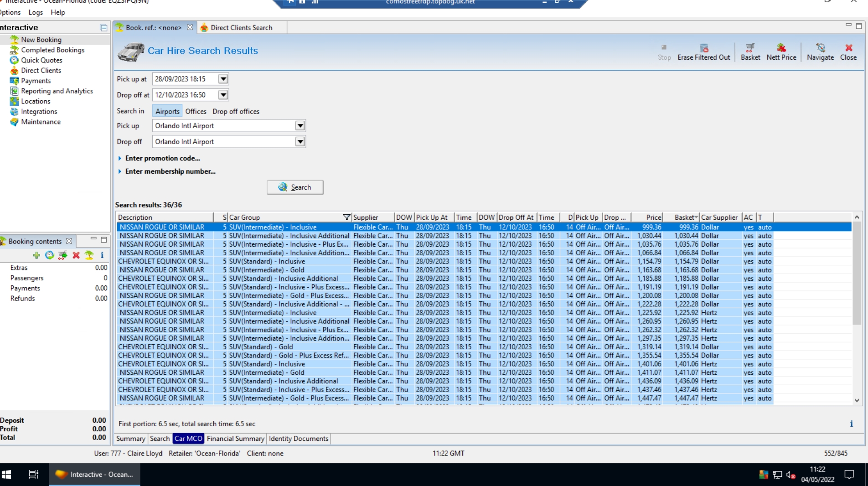868x486 pixels.
Task: Switch to the Car MCO bottom tab
Action: (188, 439)
